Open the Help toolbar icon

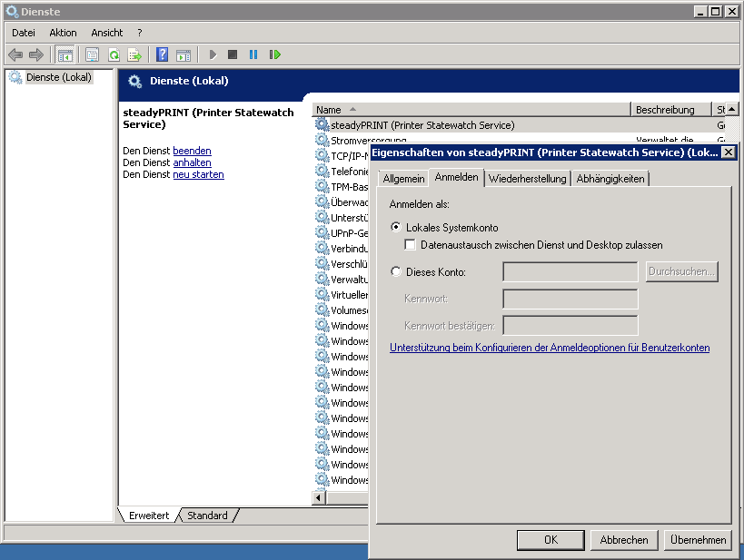tap(163, 55)
